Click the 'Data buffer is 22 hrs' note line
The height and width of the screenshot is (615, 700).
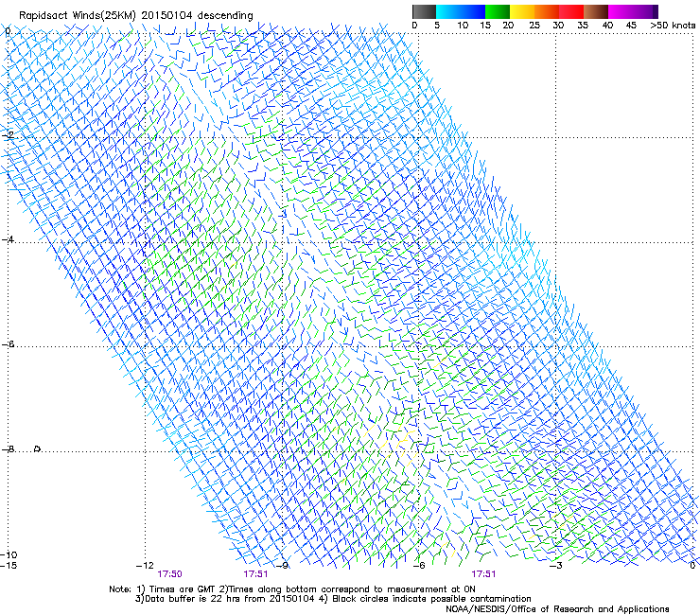click(x=333, y=599)
